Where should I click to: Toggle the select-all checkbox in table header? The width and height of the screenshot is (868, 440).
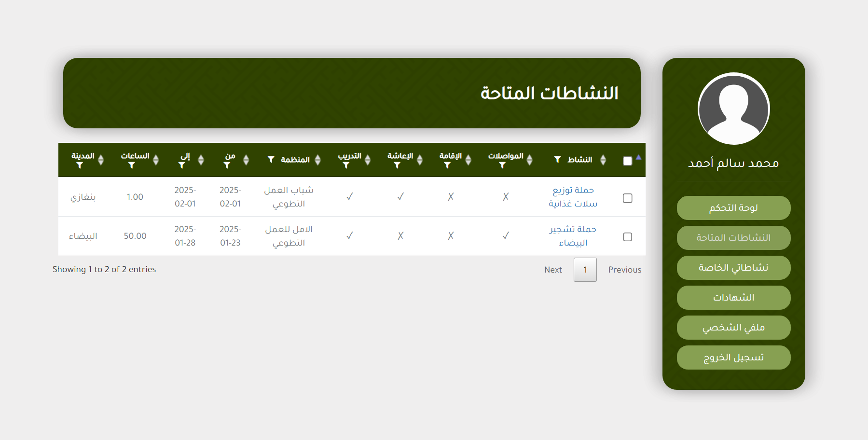tap(628, 161)
